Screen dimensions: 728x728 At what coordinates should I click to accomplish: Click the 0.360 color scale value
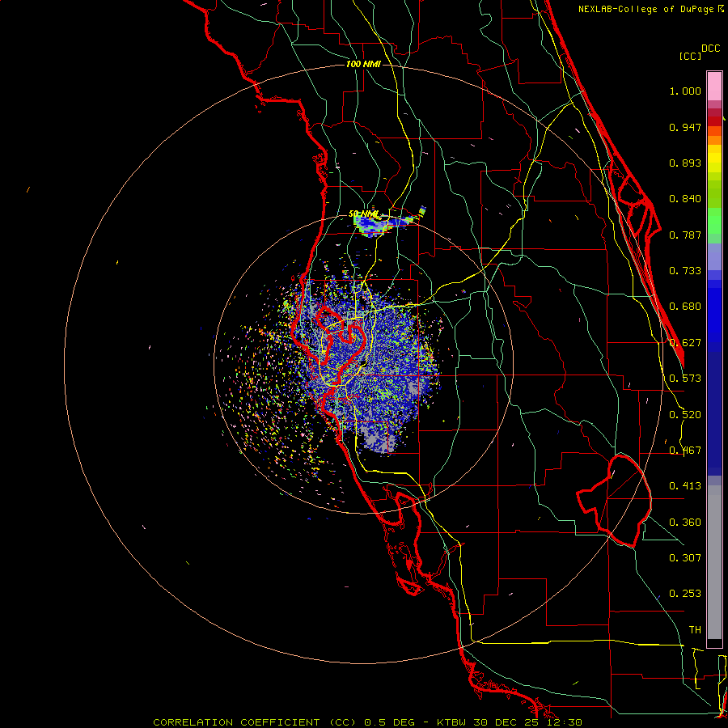[x=685, y=523]
